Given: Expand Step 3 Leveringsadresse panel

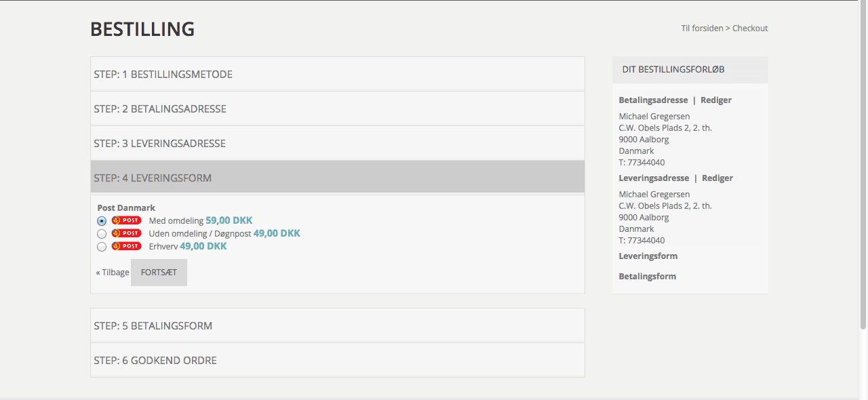Looking at the screenshot, I should click(x=159, y=144).
